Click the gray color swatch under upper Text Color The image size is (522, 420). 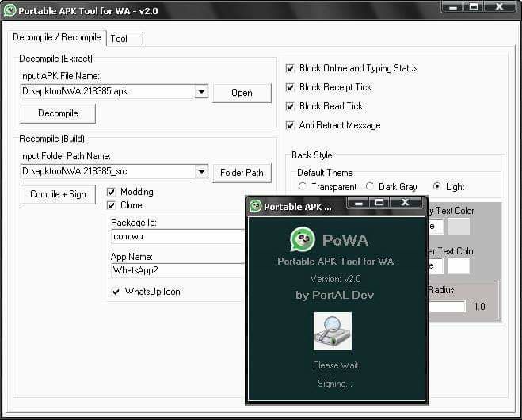coord(459,227)
